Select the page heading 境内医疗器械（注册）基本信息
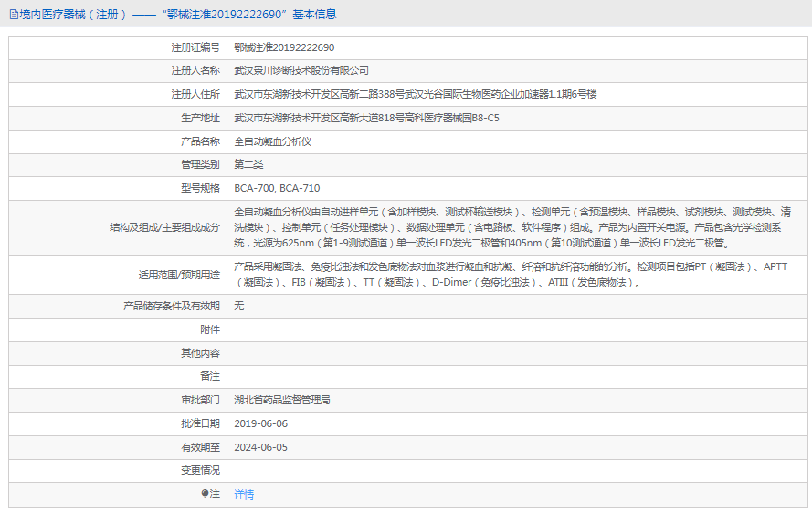This screenshot has width=812, height=512. [173, 15]
